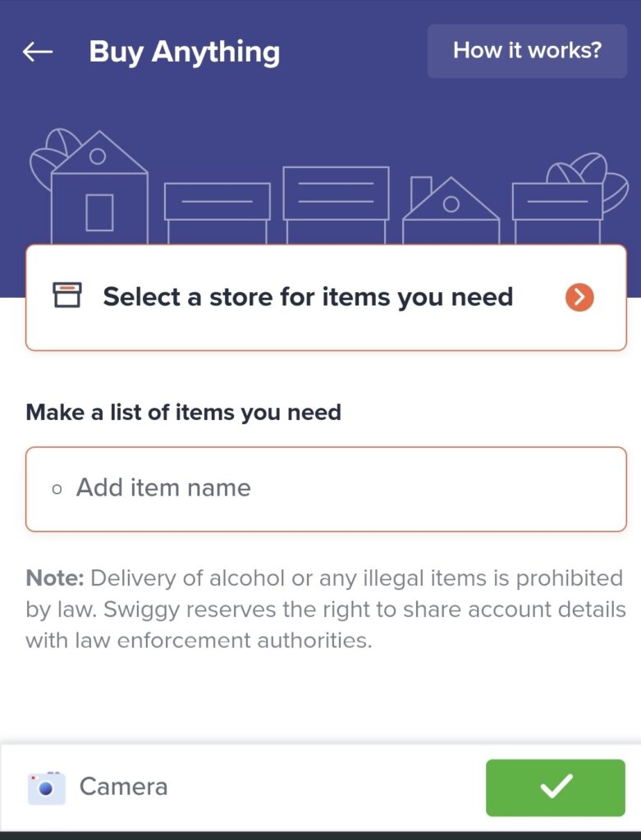Tap the Camera icon
641x840 pixels.
(x=47, y=787)
